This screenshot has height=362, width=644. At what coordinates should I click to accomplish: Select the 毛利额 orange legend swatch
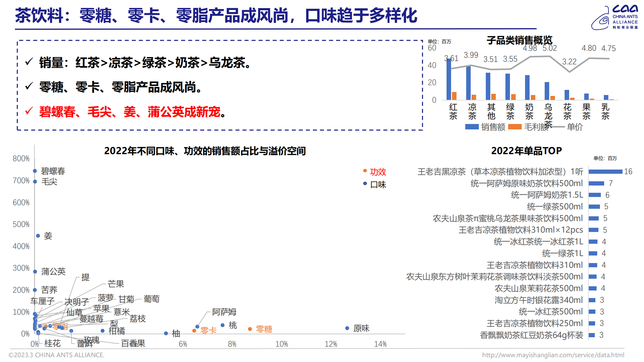click(x=515, y=127)
